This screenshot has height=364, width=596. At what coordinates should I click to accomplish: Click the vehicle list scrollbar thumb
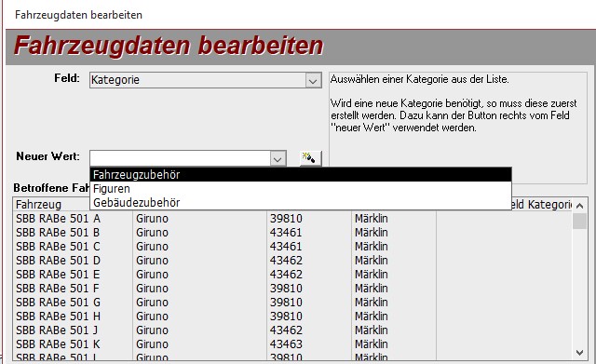point(579,221)
